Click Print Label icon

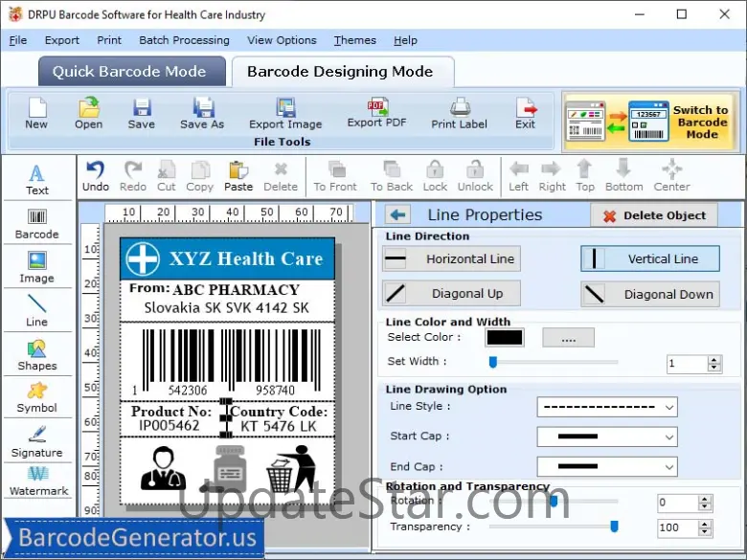pos(460,113)
